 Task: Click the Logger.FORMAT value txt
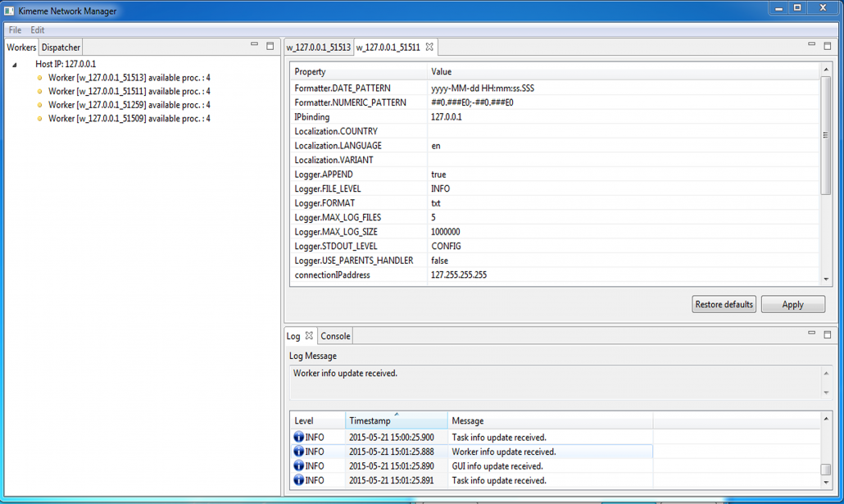tap(435, 203)
